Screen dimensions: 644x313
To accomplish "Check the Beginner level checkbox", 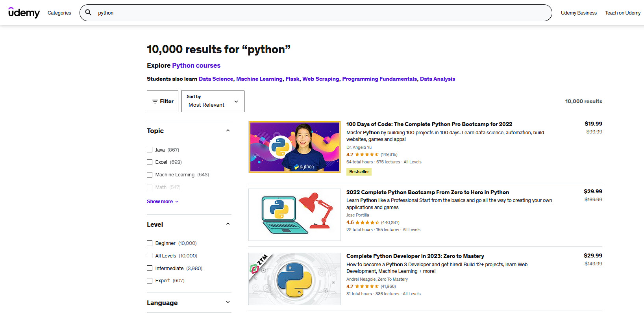I will 150,243.
